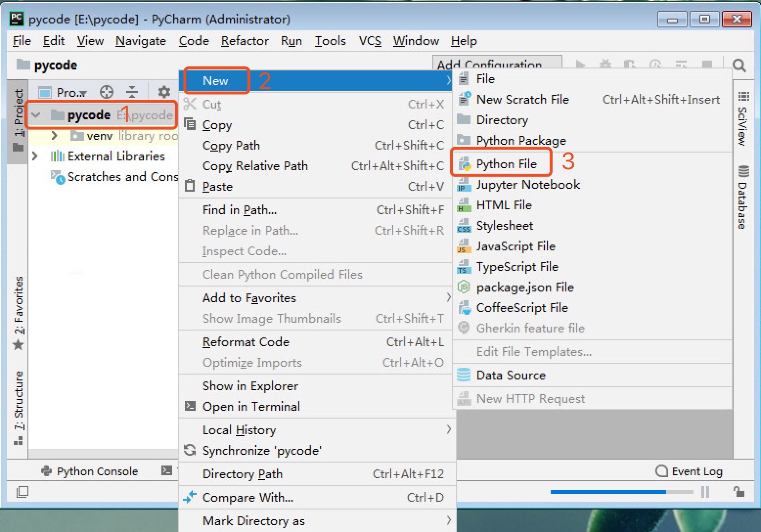The image size is (761, 532).
Task: Click the Data Source database icon
Action: (464, 375)
